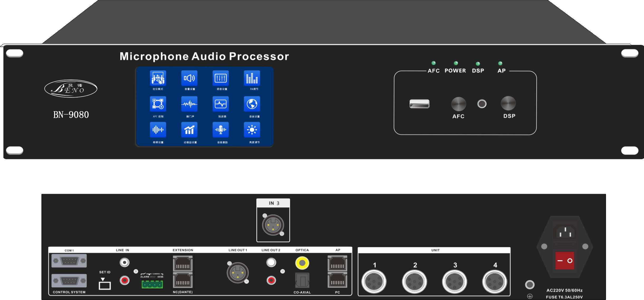Tap the brightness adjustment sun icon
This screenshot has width=644, height=300.
coord(252,130)
